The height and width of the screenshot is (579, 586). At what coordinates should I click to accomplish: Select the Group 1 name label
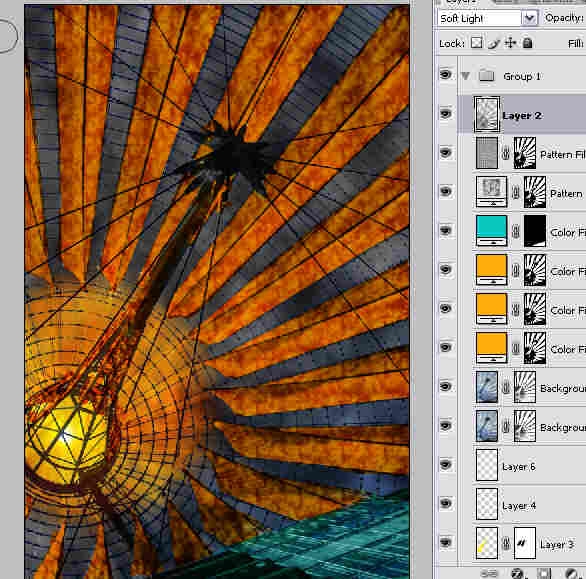pos(522,76)
